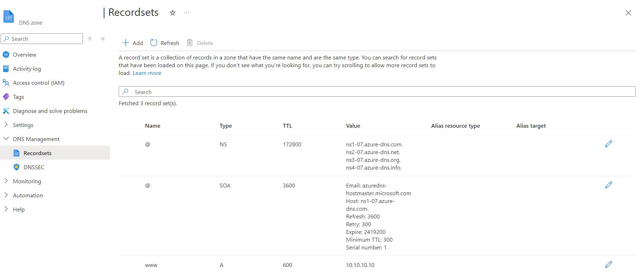Click the TTL value 172800

pos(292,145)
